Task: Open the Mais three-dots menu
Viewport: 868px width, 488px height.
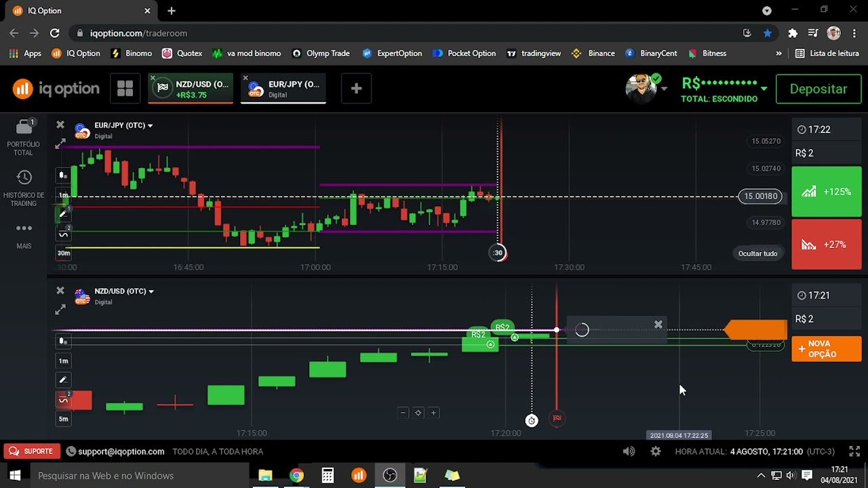Action: (24, 228)
